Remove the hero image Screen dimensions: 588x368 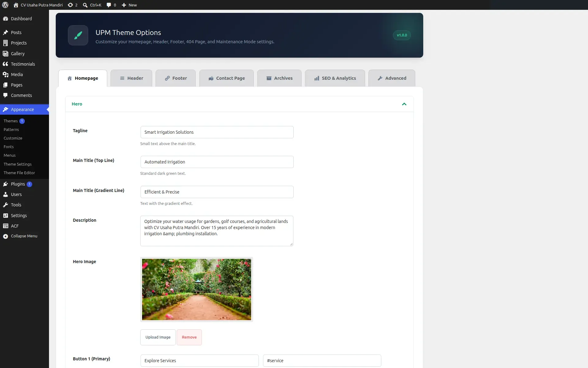[x=189, y=337]
